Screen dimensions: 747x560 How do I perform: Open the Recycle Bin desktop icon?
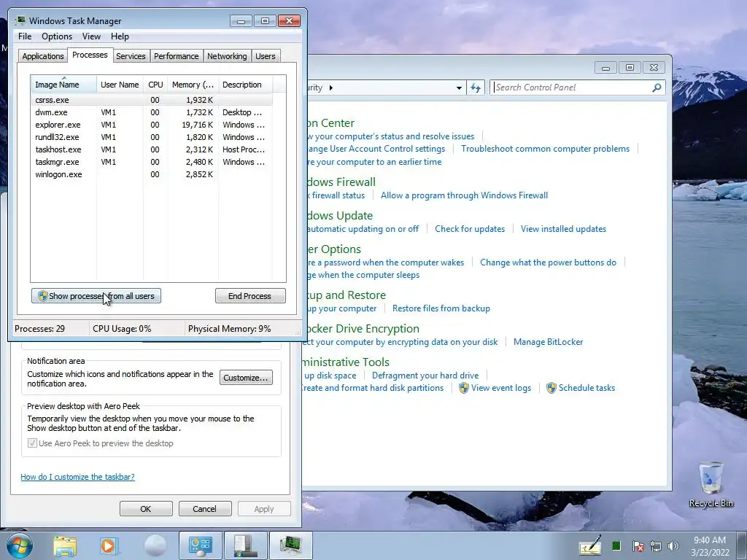point(711,485)
